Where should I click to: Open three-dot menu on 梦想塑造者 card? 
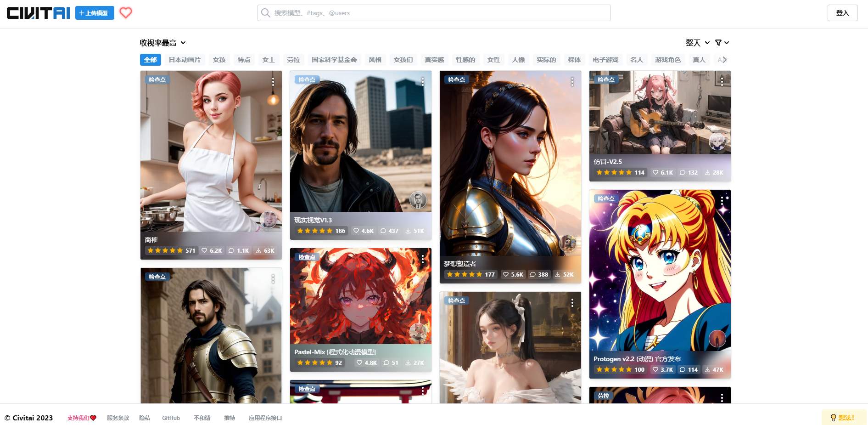pyautogui.click(x=572, y=81)
